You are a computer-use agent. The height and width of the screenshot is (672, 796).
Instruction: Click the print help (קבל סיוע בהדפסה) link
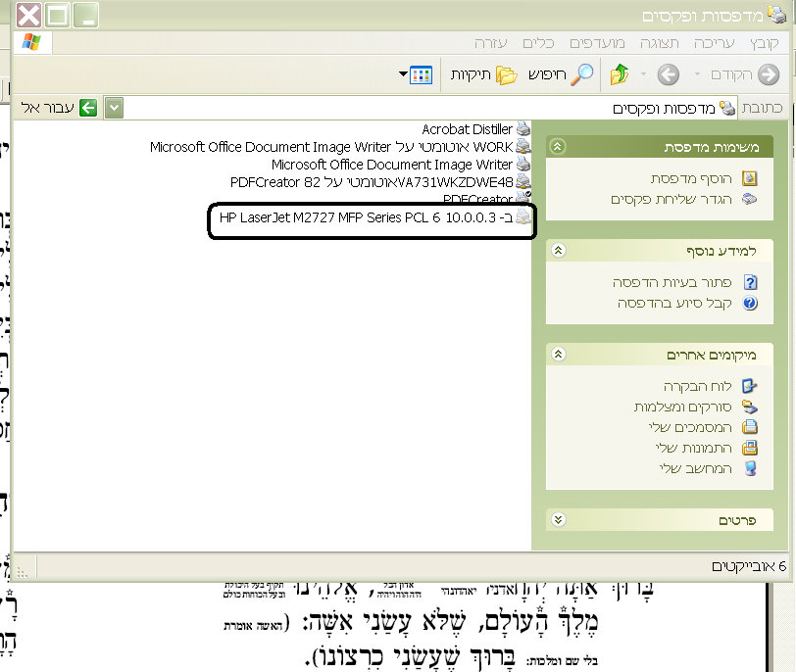674,304
